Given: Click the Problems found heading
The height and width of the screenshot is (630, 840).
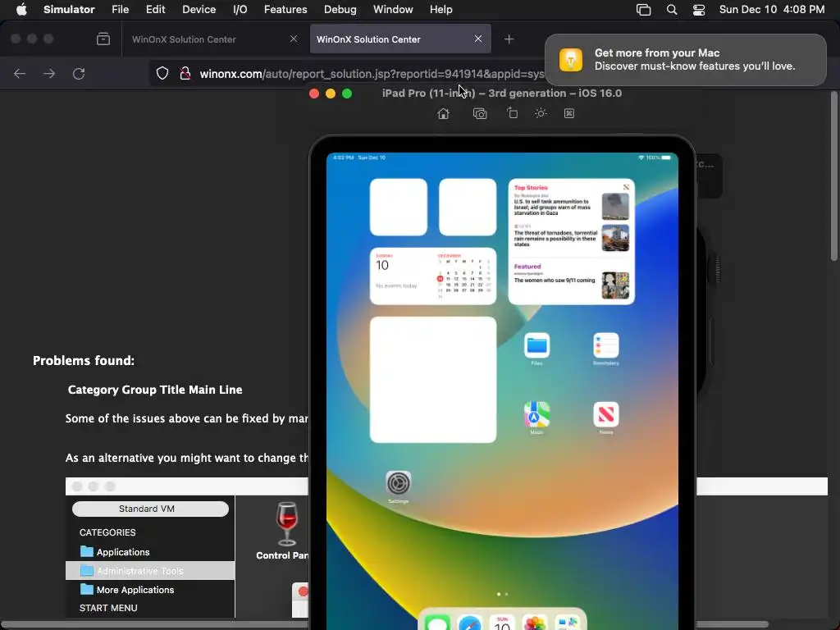Looking at the screenshot, I should [84, 361].
